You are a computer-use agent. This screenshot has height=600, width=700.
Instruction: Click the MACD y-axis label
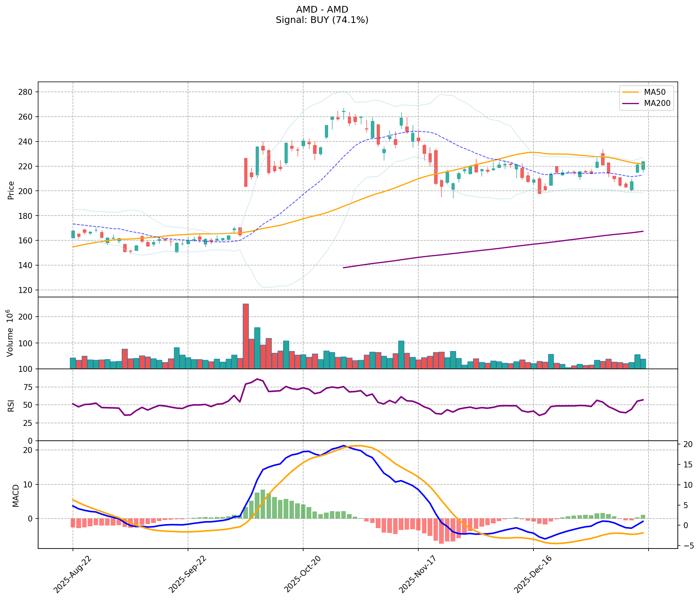click(16, 495)
